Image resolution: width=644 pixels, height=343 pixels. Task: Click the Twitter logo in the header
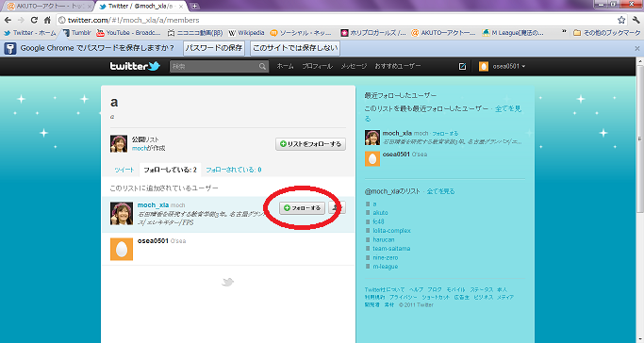coord(135,66)
